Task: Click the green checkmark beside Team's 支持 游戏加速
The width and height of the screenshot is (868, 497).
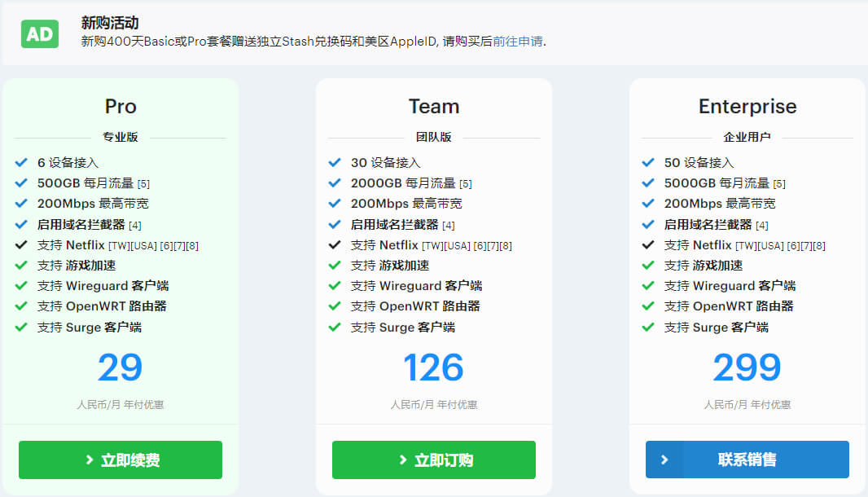Action: pyautogui.click(x=335, y=265)
